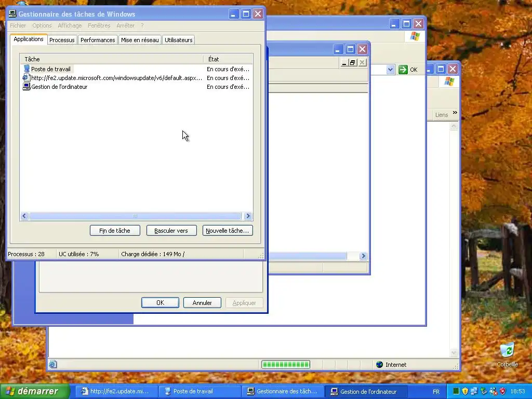Switch to the Mise en réseau tab
532x399 pixels.
(140, 39)
